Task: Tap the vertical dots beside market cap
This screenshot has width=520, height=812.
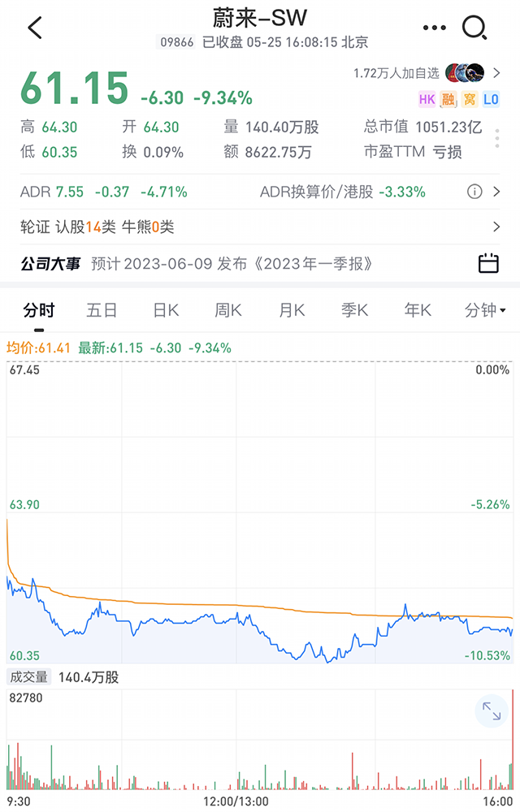Action: (x=496, y=139)
